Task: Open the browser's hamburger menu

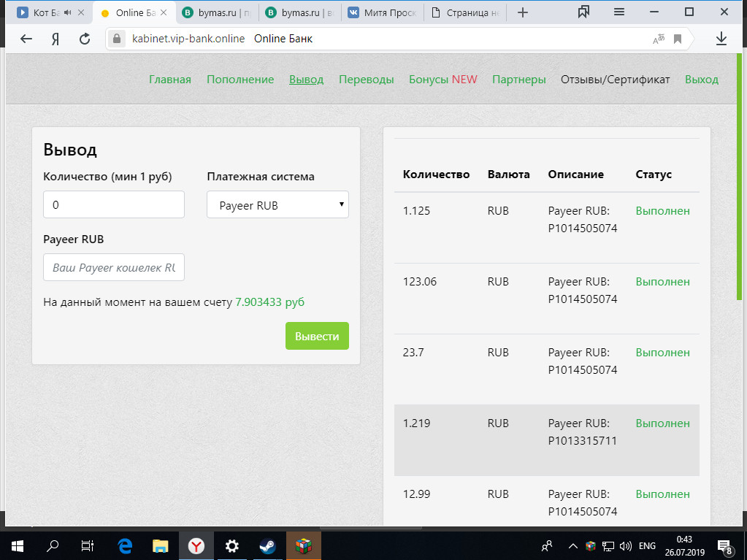Action: tap(619, 12)
